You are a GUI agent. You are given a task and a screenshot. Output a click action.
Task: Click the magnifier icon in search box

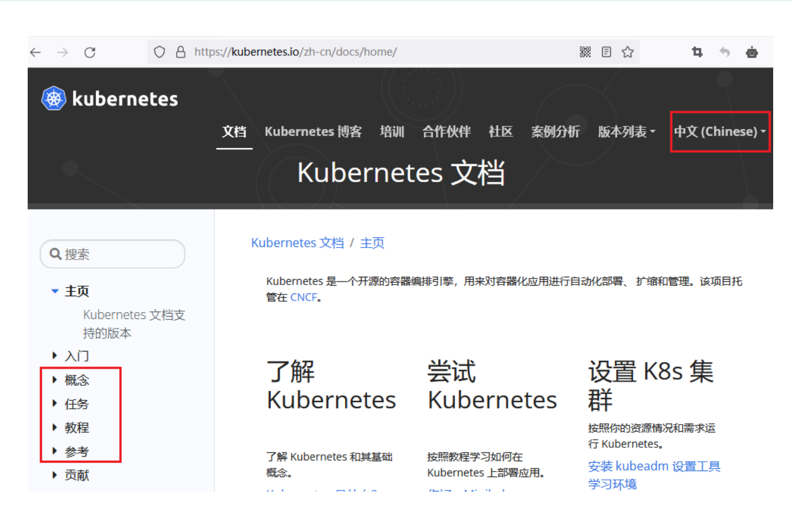coord(55,254)
